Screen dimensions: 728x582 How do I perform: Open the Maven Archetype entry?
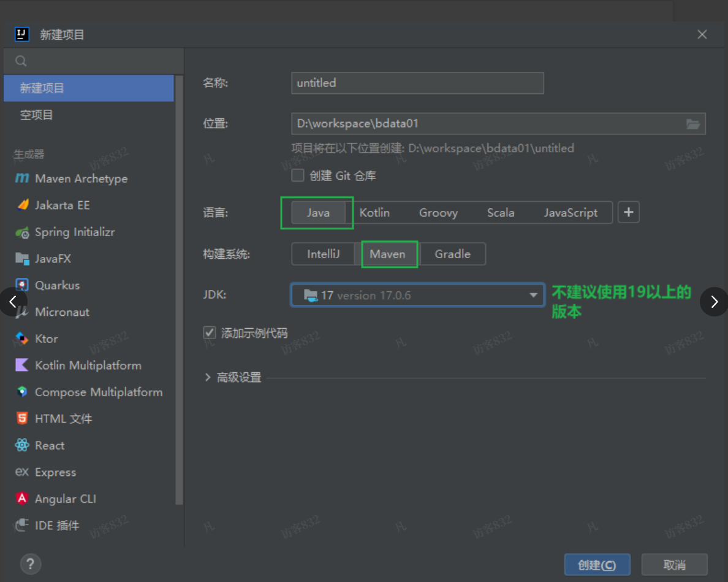(89, 178)
